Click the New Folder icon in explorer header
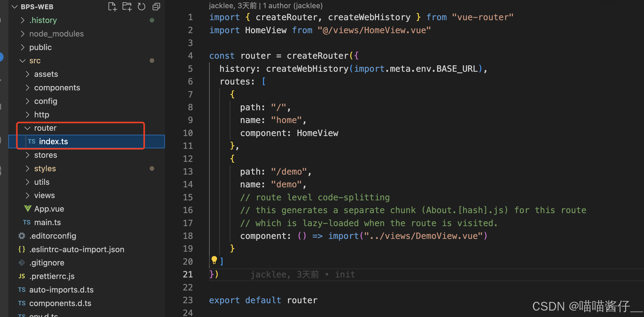Image resolution: width=644 pixels, height=317 pixels. tap(127, 7)
